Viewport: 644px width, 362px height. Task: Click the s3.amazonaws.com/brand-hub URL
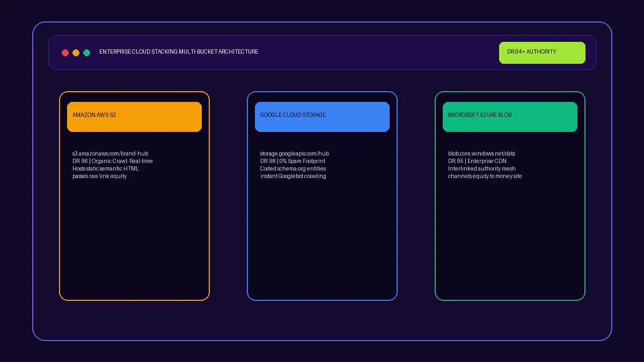click(x=110, y=153)
